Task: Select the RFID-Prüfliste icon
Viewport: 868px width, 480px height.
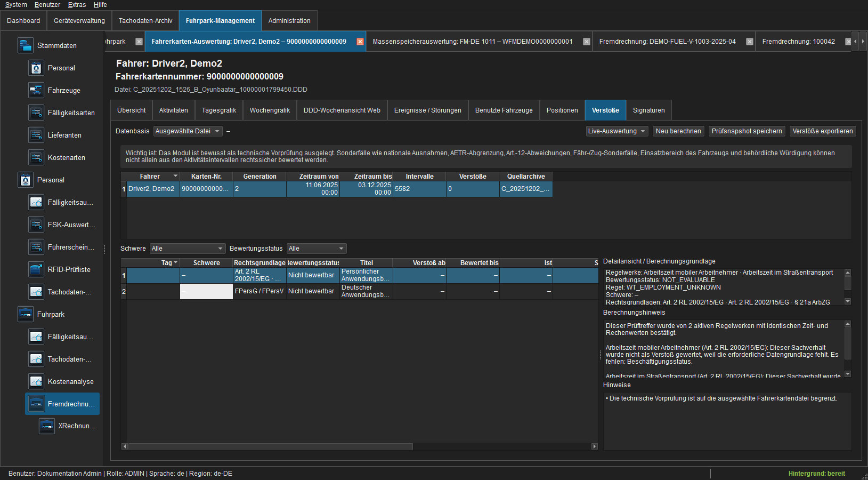Action: pos(36,269)
